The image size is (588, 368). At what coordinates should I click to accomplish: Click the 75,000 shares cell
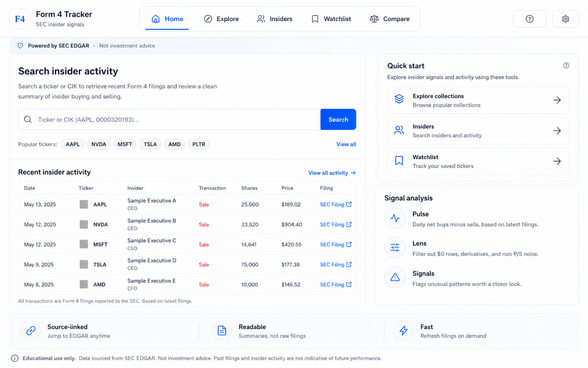(250, 264)
